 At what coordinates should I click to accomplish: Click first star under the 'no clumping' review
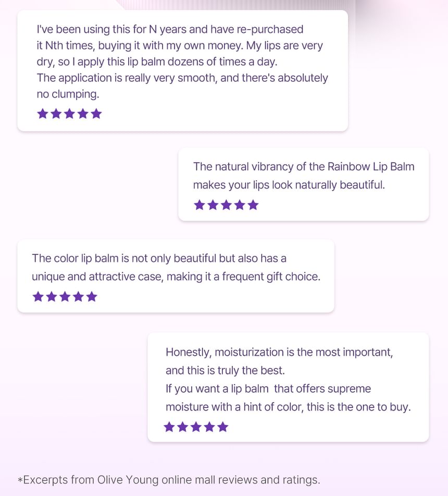coord(43,114)
